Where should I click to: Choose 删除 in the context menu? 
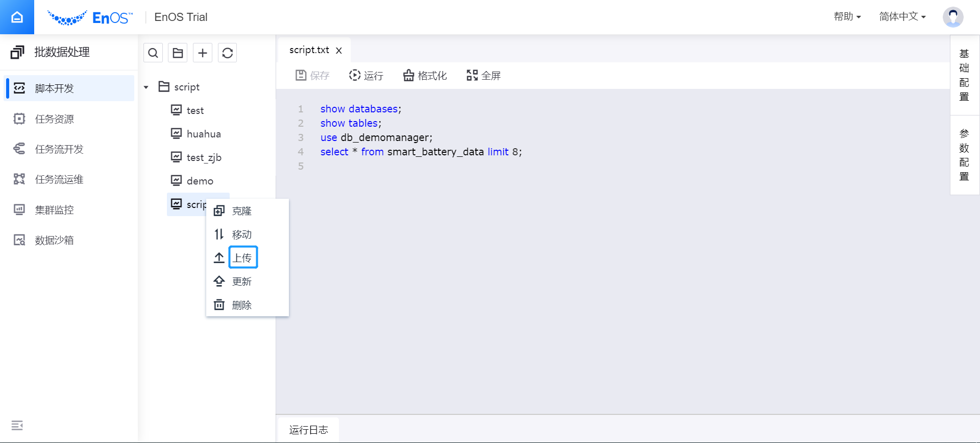point(241,305)
